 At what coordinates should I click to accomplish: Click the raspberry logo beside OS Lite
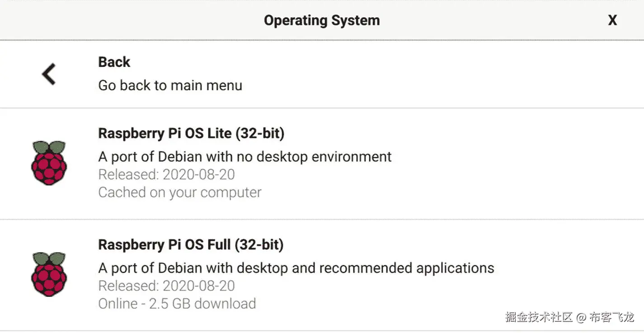pyautogui.click(x=49, y=163)
